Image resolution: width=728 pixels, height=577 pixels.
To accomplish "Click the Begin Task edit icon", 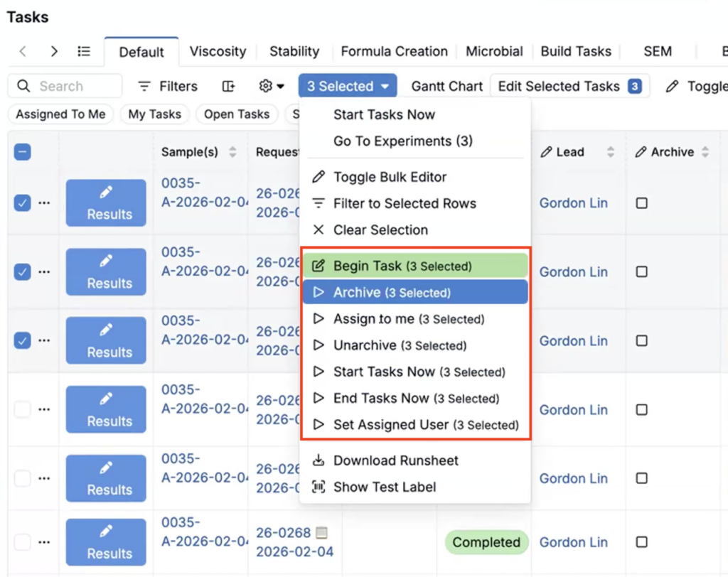I will pos(318,266).
